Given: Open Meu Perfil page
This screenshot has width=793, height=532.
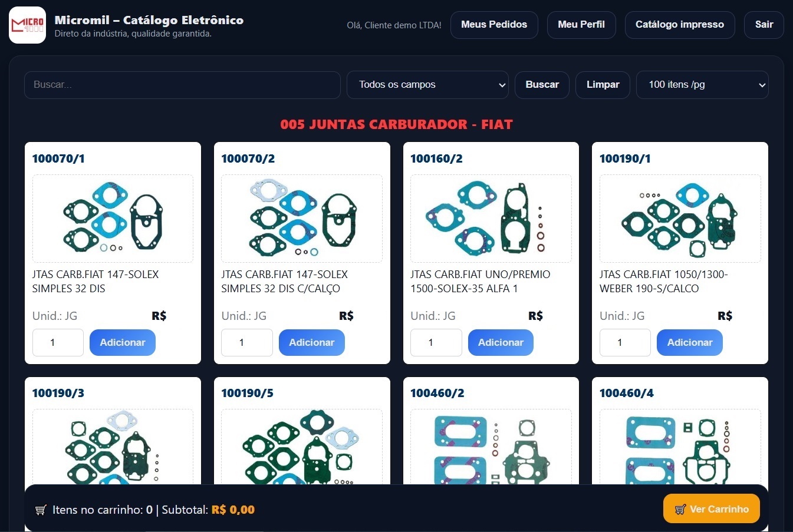Looking at the screenshot, I should click(581, 25).
